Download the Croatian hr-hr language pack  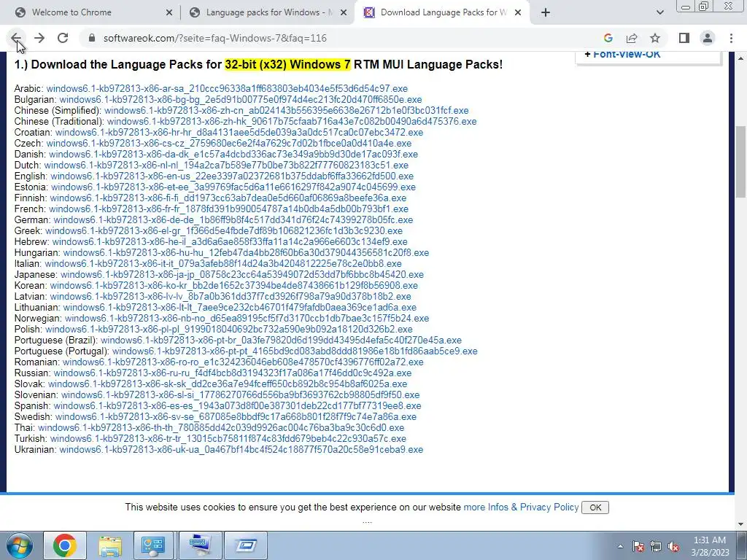point(239,133)
